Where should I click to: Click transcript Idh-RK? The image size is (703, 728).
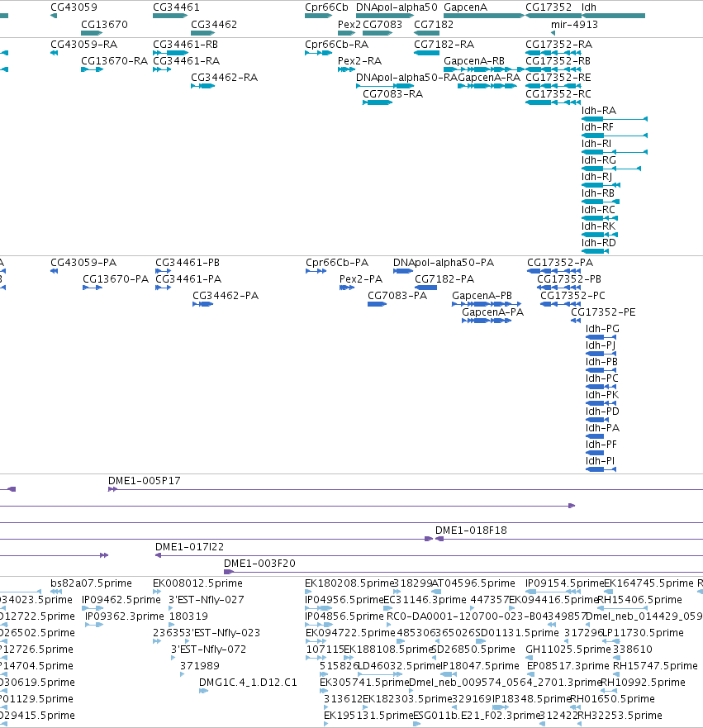[x=598, y=226]
